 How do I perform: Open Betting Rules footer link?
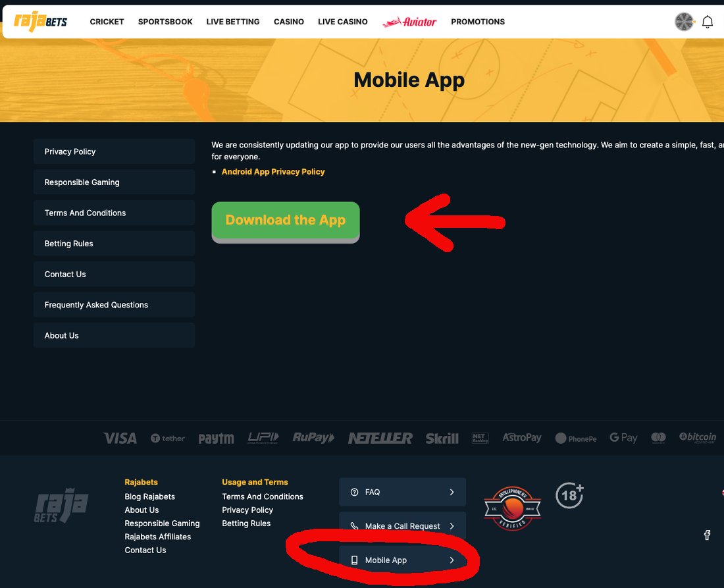coord(246,523)
